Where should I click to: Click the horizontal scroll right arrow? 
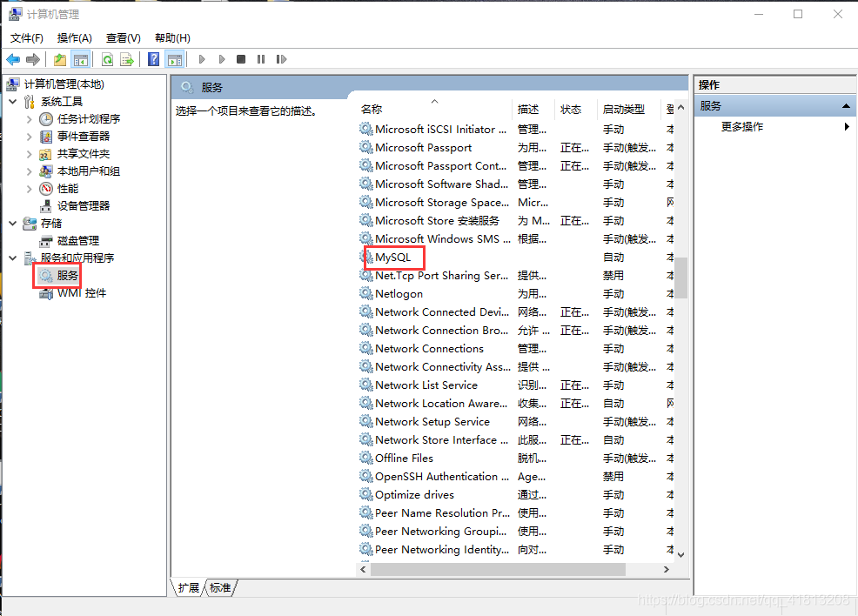[x=666, y=570]
